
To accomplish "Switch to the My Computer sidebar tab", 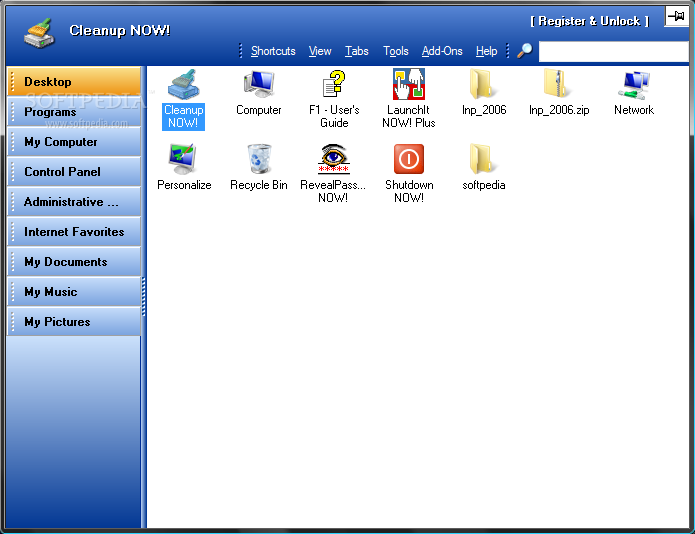I will click(x=74, y=142).
